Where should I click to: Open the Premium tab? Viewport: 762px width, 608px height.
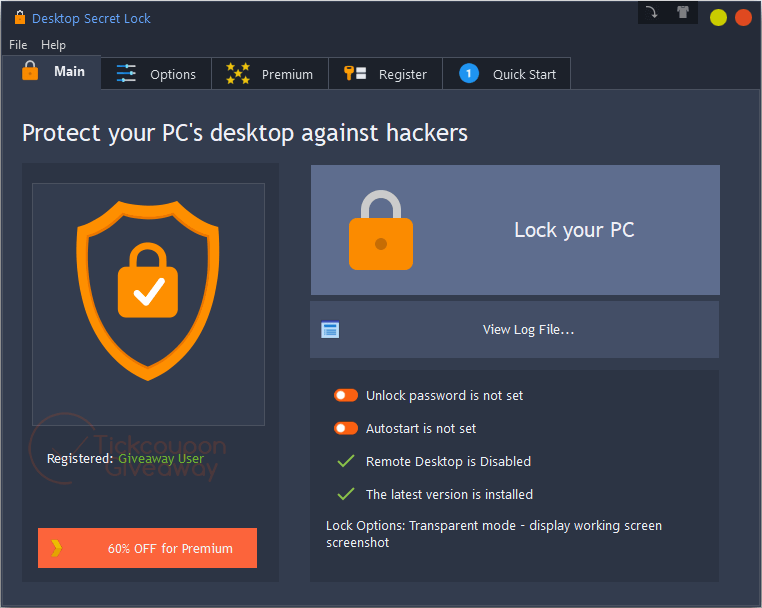[270, 74]
